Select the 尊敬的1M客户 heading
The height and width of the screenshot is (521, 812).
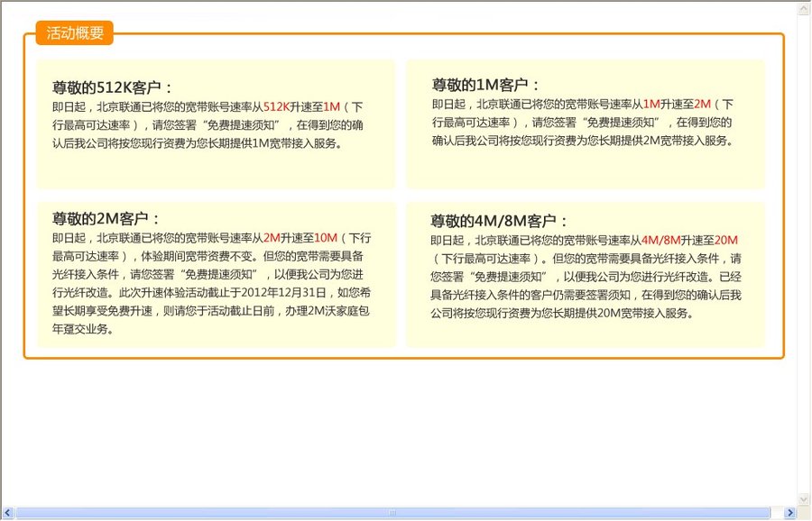tap(485, 85)
